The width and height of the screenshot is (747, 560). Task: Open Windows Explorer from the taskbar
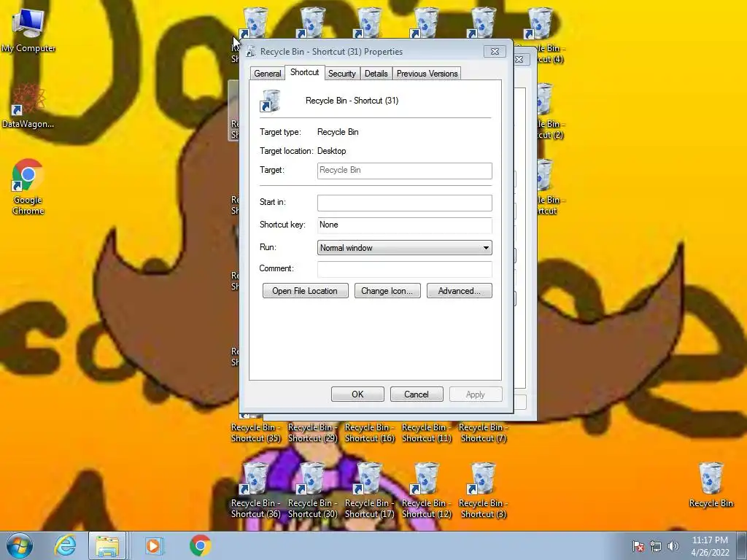pos(107,545)
